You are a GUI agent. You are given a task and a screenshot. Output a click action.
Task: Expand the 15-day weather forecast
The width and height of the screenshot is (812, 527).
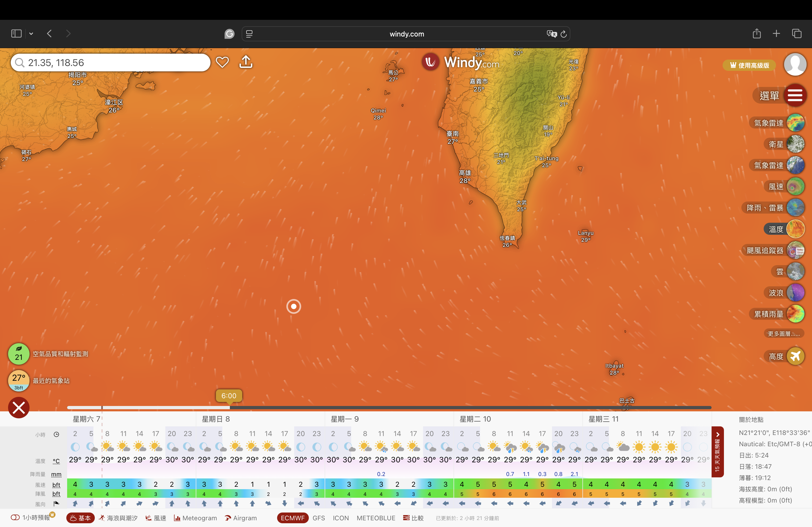point(717,452)
